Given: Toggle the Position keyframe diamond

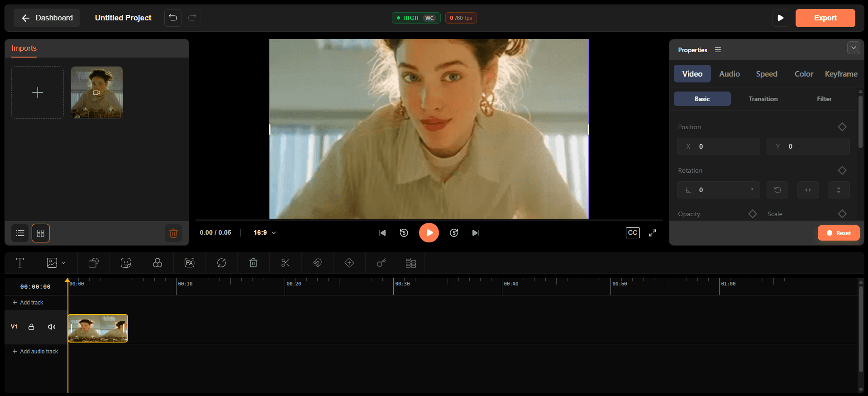Looking at the screenshot, I should click(x=842, y=127).
